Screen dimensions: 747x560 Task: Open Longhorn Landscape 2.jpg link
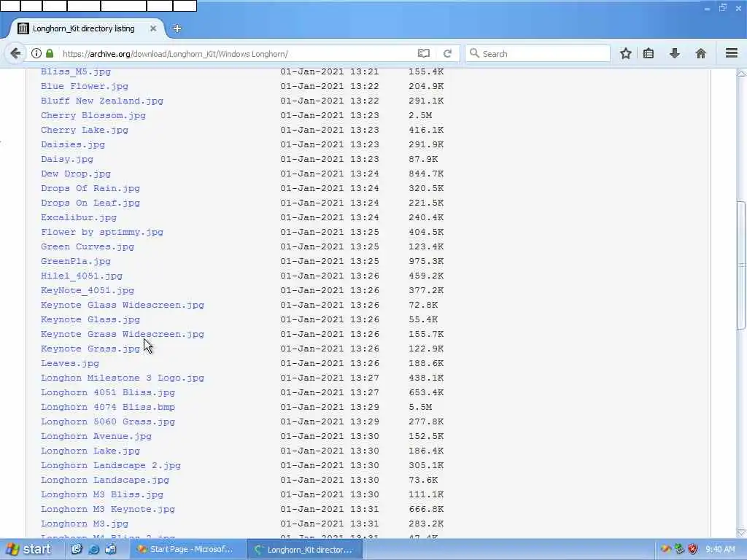point(111,465)
